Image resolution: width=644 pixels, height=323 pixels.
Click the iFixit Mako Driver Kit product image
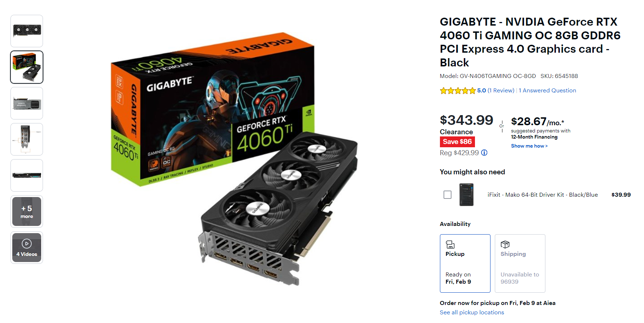466,195
